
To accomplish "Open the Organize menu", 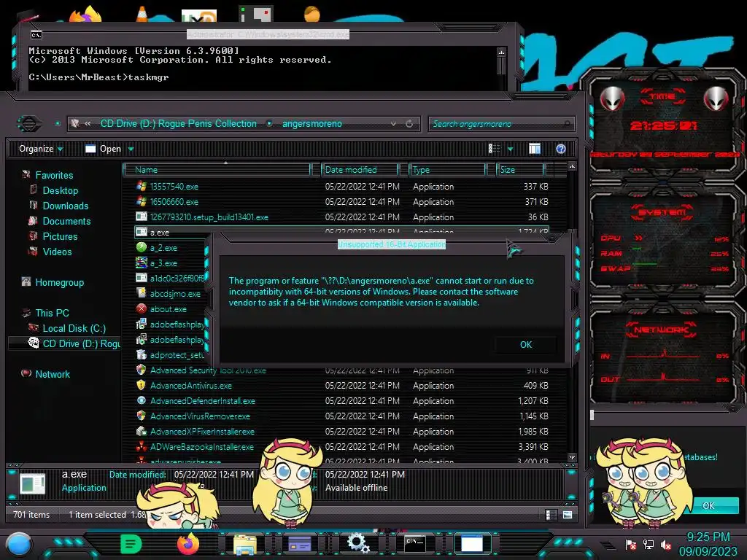I will click(41, 149).
